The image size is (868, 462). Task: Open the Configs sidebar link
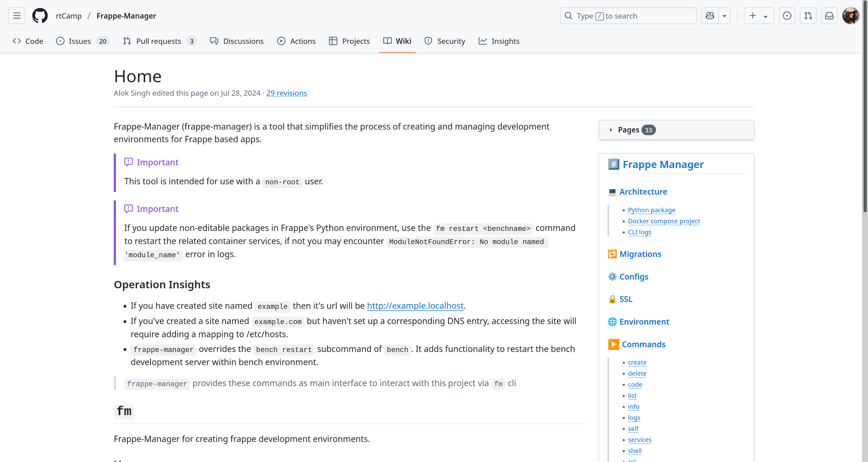coord(634,276)
